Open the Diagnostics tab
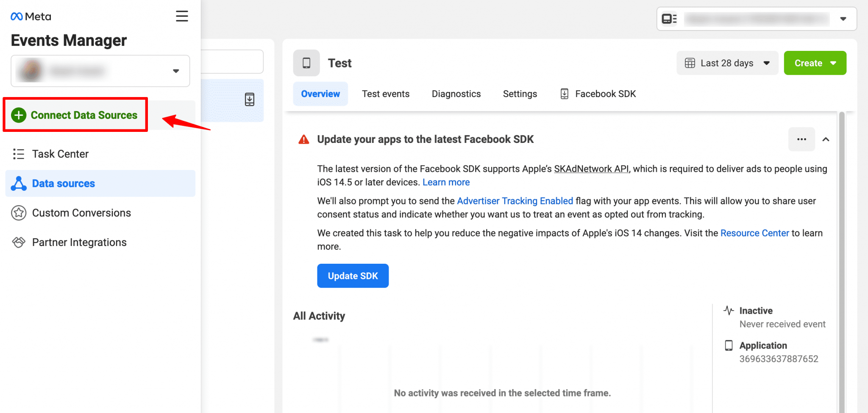 click(456, 94)
